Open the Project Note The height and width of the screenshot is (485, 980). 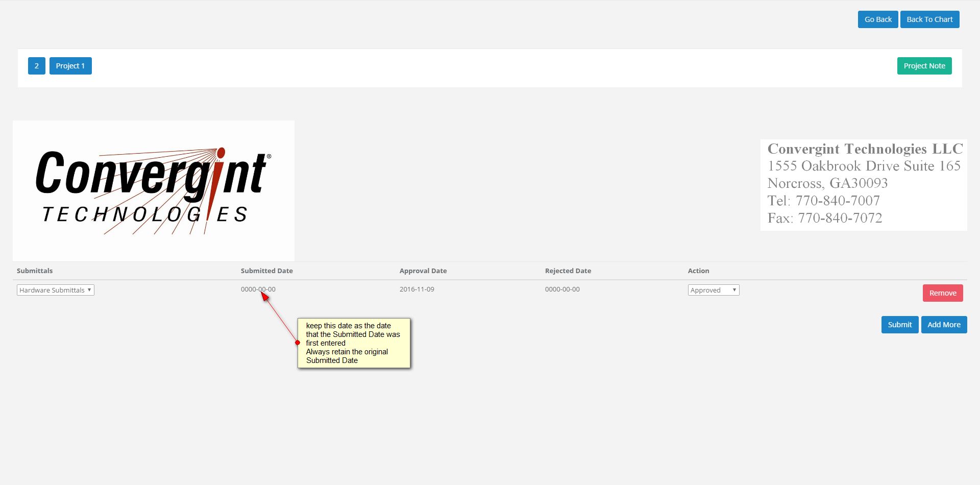924,66
